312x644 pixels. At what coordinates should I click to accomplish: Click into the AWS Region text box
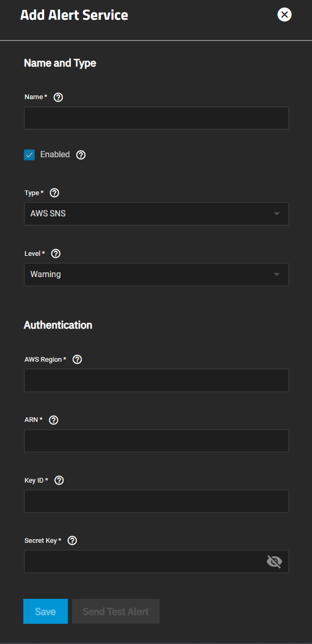click(156, 380)
